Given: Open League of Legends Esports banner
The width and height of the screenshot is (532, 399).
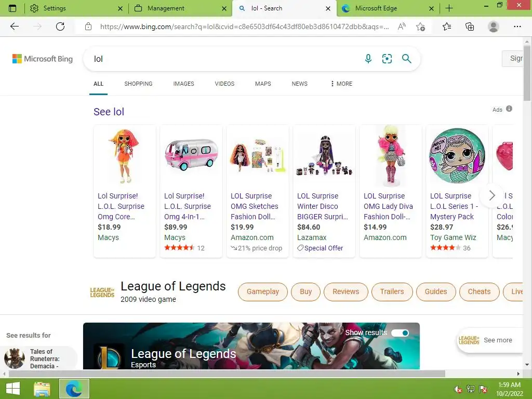Looking at the screenshot, I should pos(251,345).
